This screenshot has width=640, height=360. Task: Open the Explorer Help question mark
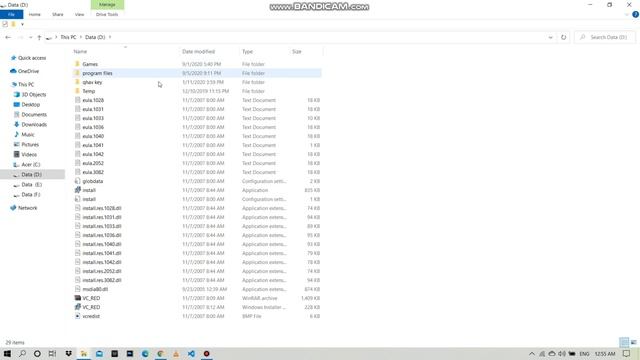(635, 14)
